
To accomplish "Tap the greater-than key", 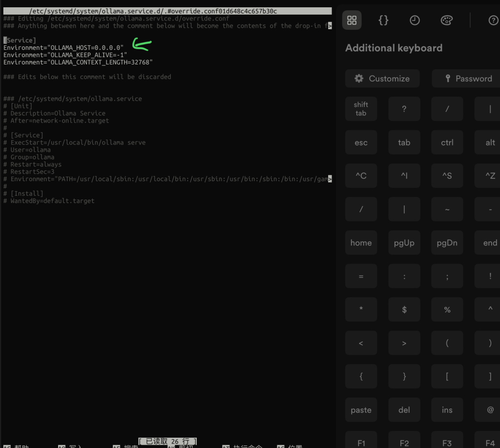I will tap(404, 343).
